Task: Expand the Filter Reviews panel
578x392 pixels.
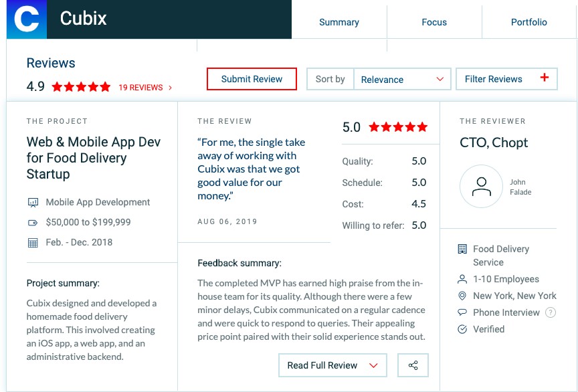Action: coord(506,79)
